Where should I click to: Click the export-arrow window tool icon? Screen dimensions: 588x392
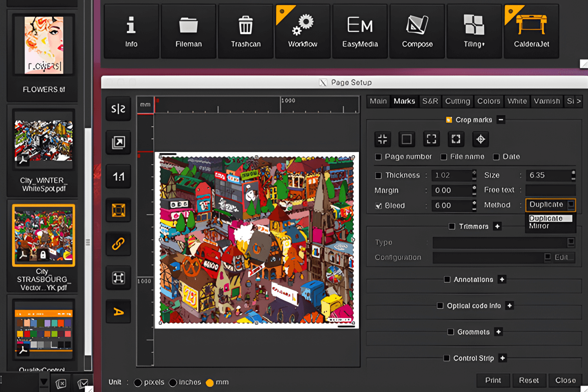coord(118,142)
